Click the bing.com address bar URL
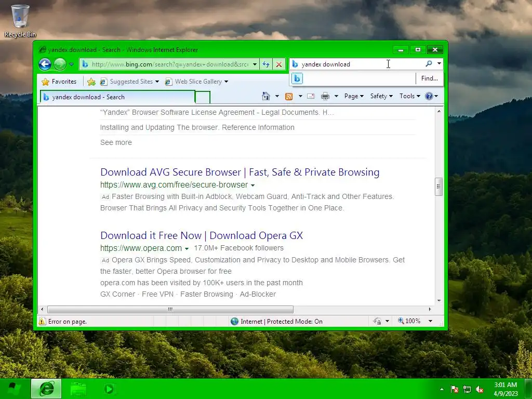Screen dimensions: 532x399 (x=170, y=64)
